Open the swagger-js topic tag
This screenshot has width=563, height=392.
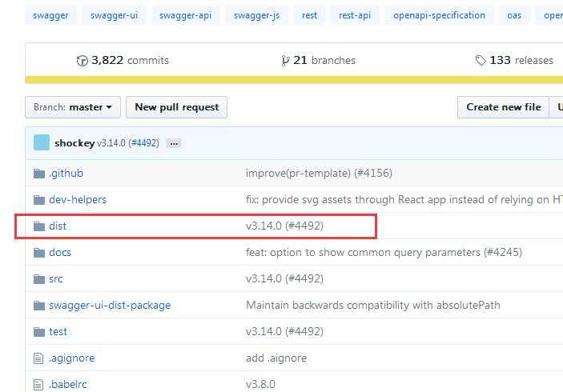(x=256, y=15)
